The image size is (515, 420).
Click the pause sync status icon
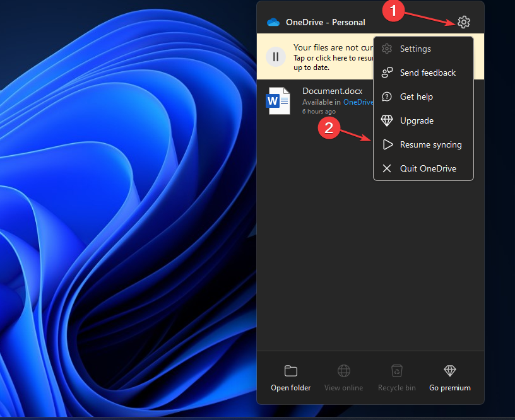276,57
